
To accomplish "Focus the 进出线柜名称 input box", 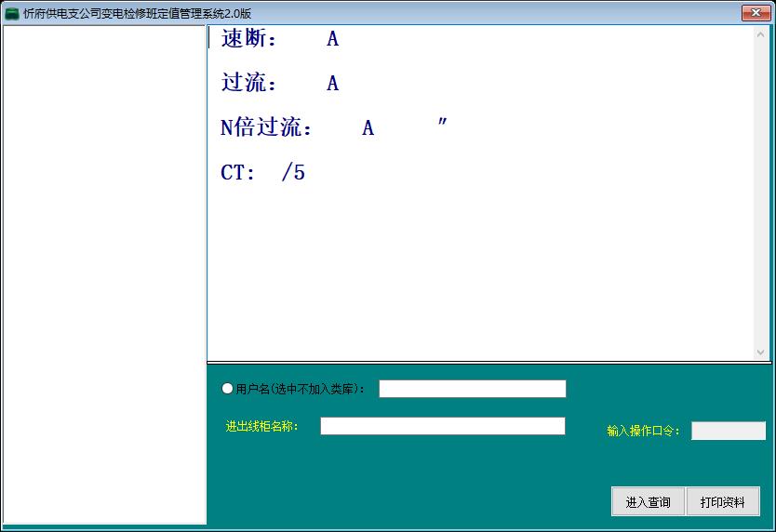I will coord(442,426).
